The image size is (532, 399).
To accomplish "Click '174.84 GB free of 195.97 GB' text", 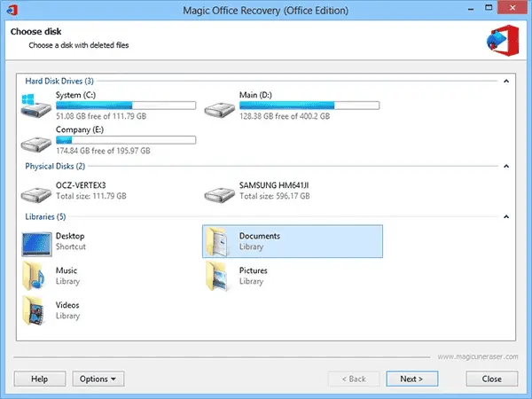I will click(x=103, y=151).
